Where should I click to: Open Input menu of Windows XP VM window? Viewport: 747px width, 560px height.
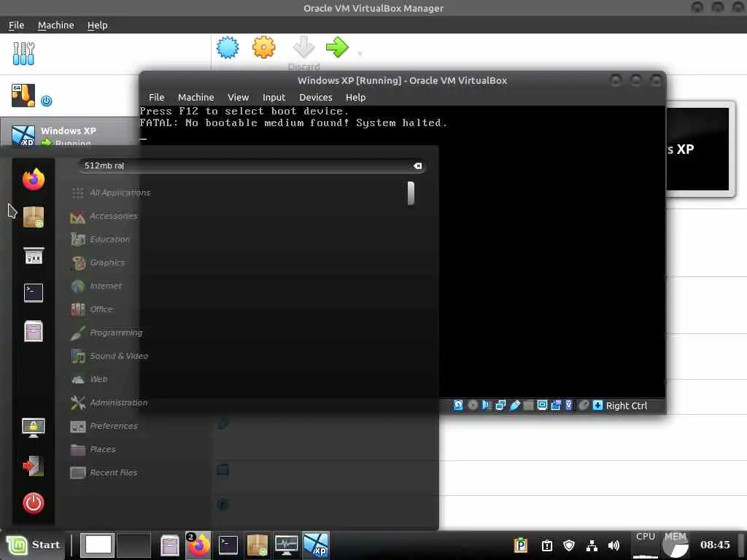pos(274,97)
